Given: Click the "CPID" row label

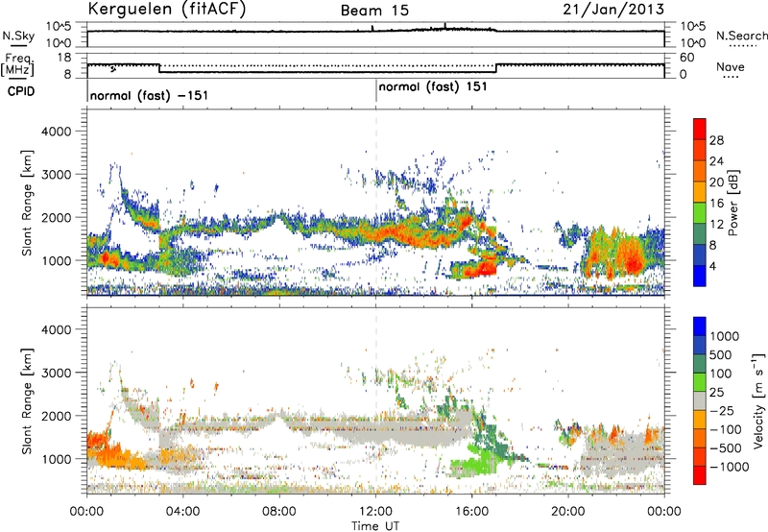Looking at the screenshot, I should [x=21, y=91].
